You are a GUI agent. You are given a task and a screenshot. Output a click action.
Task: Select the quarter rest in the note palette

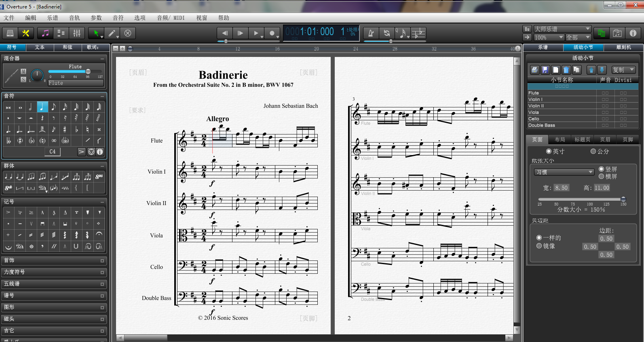coord(42,118)
